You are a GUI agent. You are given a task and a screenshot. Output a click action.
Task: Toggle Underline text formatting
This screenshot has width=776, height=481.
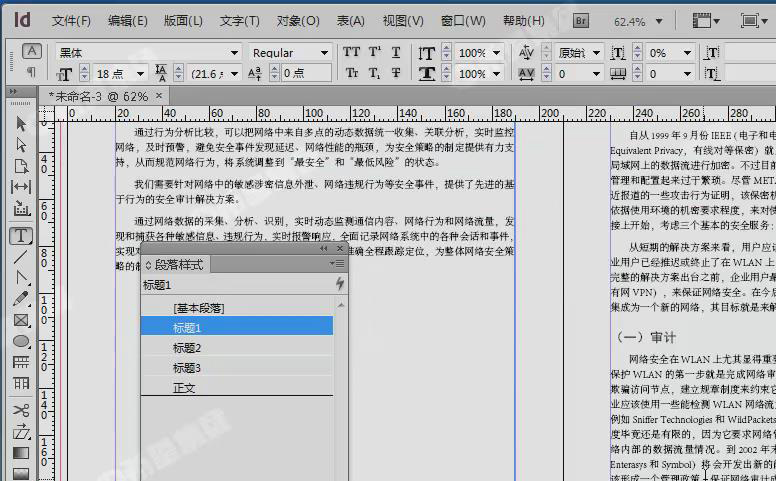click(396, 53)
